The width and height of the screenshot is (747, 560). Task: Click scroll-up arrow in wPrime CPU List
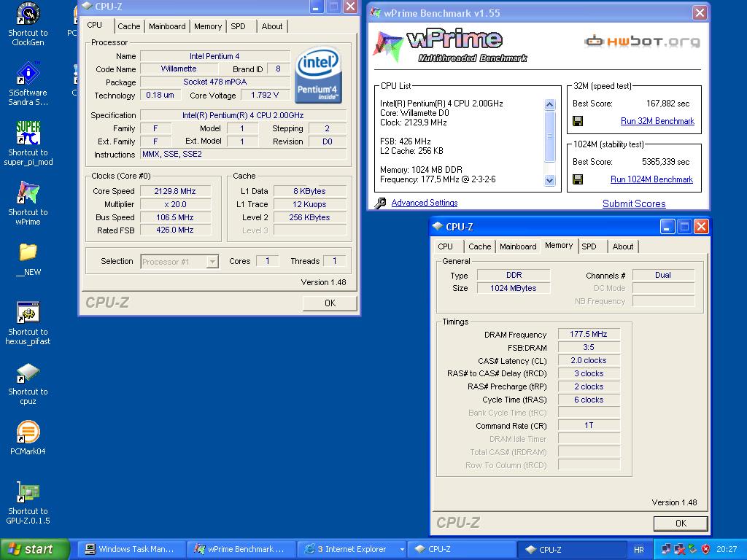click(x=550, y=105)
